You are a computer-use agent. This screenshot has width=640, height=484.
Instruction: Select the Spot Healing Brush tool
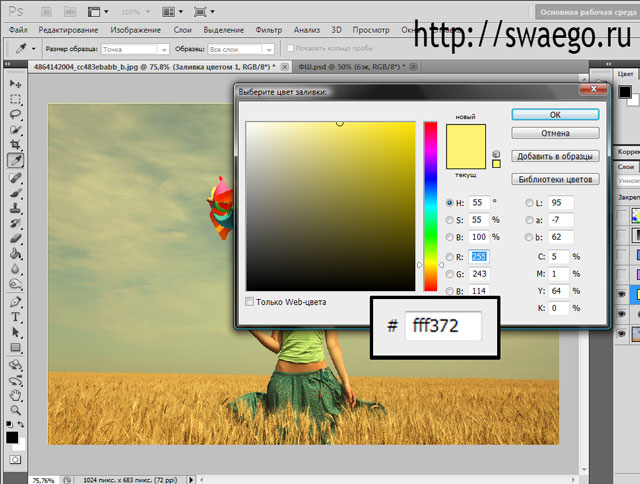click(x=16, y=178)
